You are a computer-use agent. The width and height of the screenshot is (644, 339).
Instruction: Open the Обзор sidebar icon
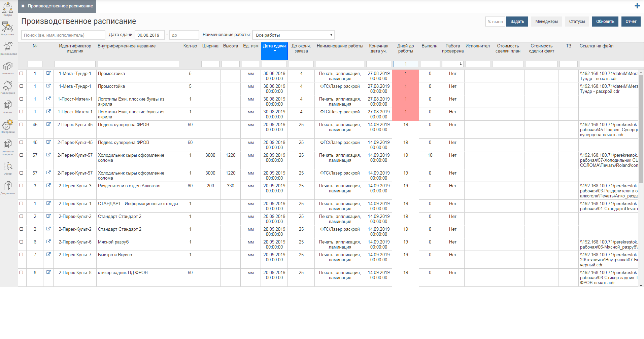(8, 167)
